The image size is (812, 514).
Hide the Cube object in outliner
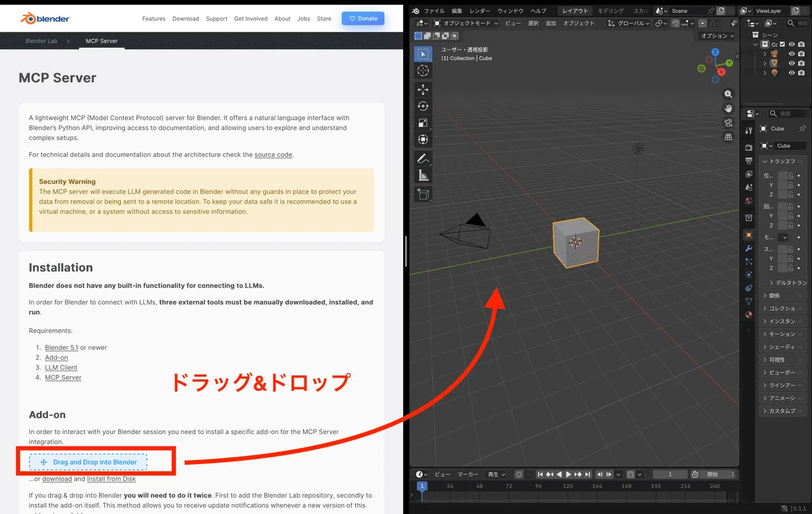coord(792,64)
